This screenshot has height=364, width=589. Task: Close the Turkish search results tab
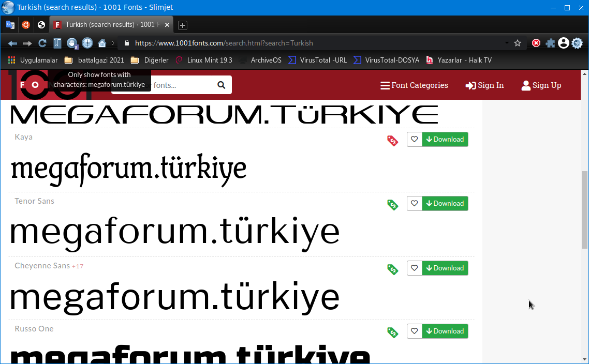(x=167, y=25)
